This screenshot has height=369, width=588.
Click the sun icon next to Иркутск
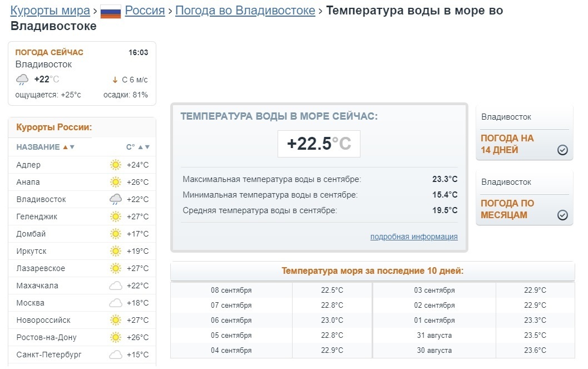click(115, 251)
